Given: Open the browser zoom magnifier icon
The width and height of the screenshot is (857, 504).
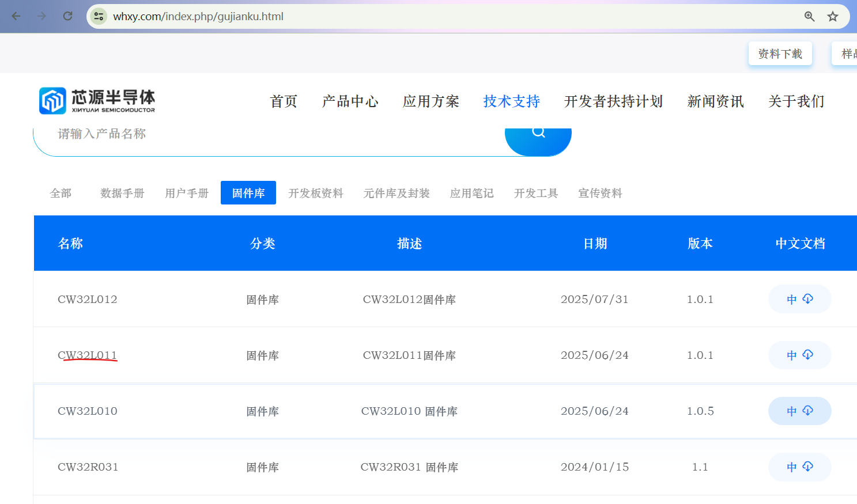Looking at the screenshot, I should [x=810, y=16].
